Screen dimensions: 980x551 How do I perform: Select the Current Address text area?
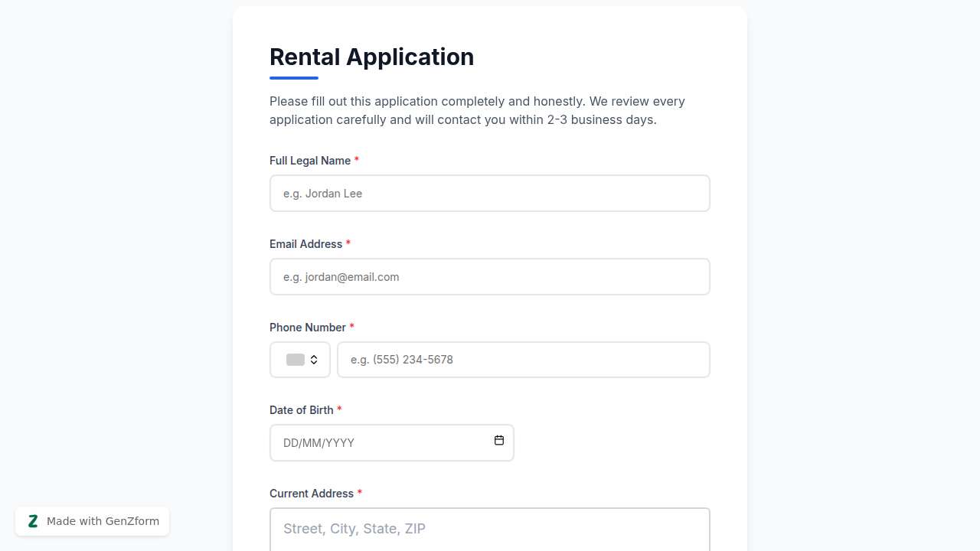(489, 528)
